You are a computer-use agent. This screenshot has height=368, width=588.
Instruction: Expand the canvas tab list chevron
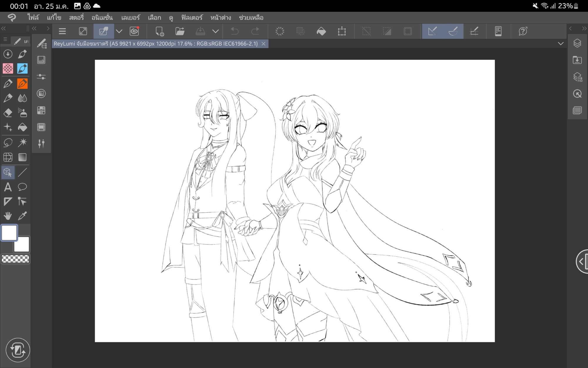[561, 44]
